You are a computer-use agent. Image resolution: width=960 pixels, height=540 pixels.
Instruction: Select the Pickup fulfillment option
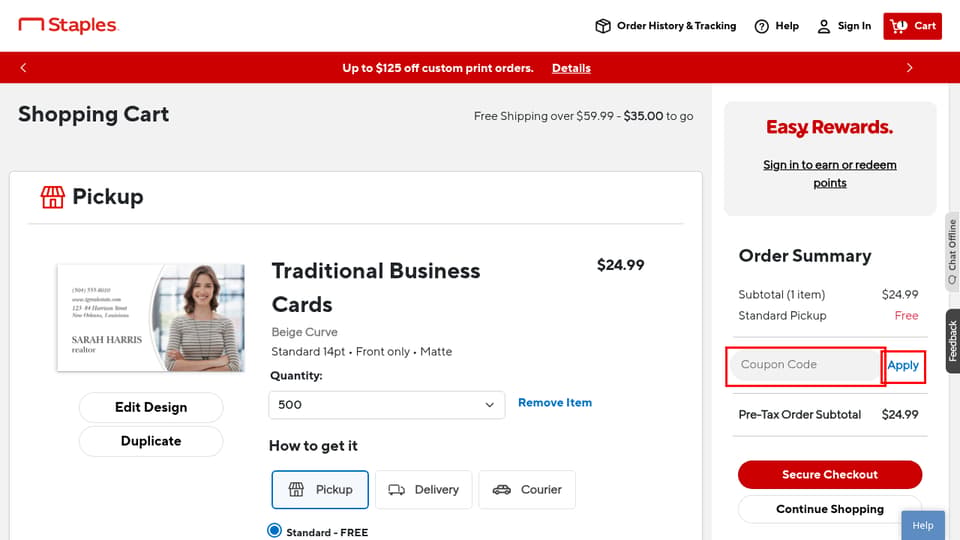pyautogui.click(x=320, y=489)
